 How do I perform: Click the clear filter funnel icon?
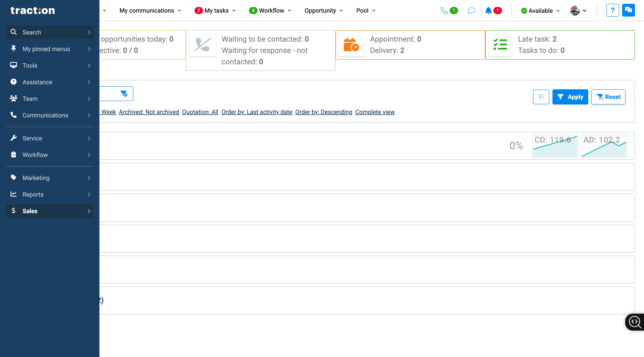124,93
